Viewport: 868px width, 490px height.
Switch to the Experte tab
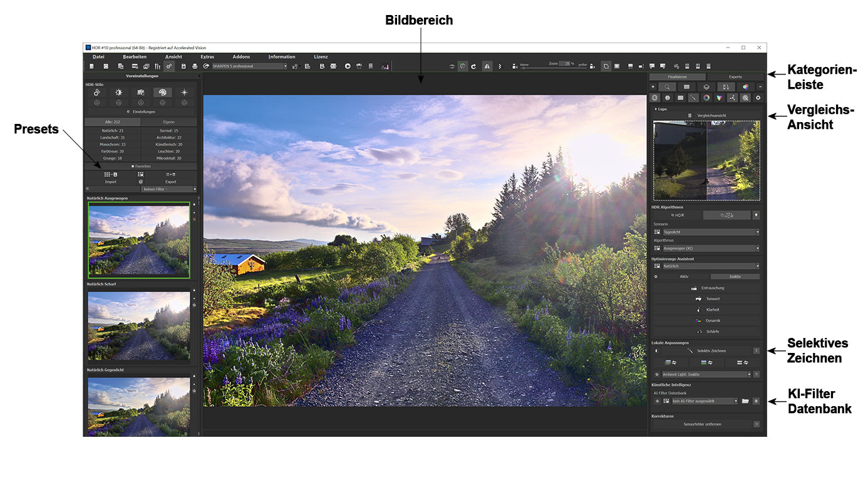(735, 77)
